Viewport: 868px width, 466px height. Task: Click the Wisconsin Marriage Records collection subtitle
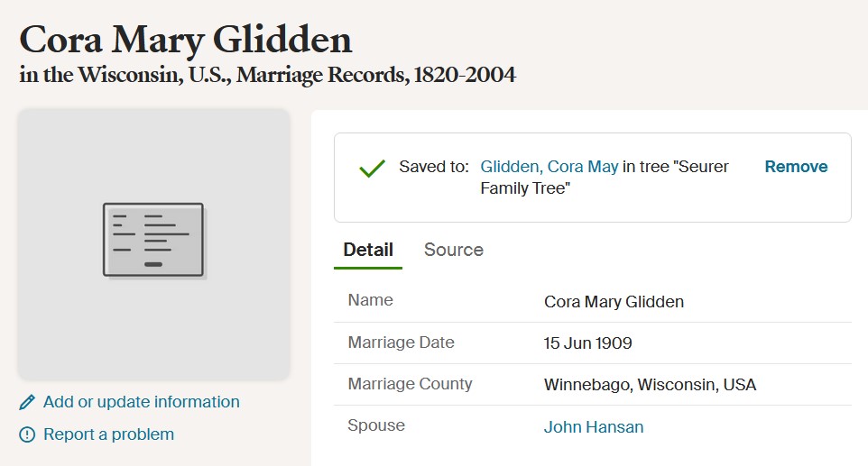coord(267,75)
